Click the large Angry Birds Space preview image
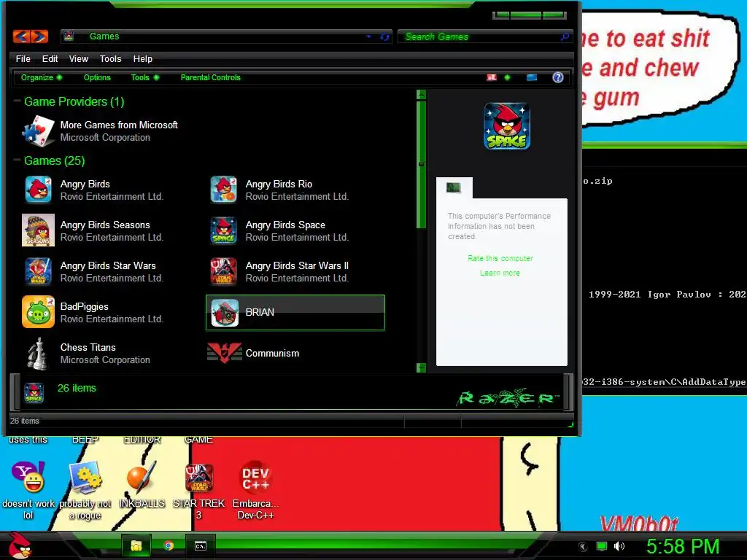 [x=507, y=126]
